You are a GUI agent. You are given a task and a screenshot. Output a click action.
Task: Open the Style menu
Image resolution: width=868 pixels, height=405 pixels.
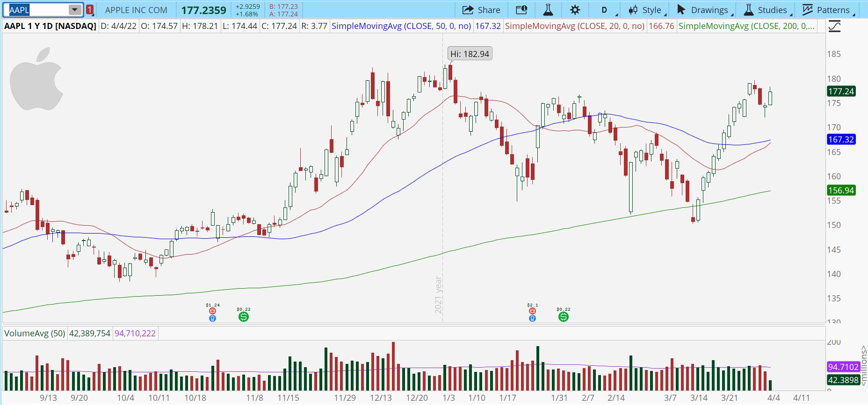pos(647,10)
